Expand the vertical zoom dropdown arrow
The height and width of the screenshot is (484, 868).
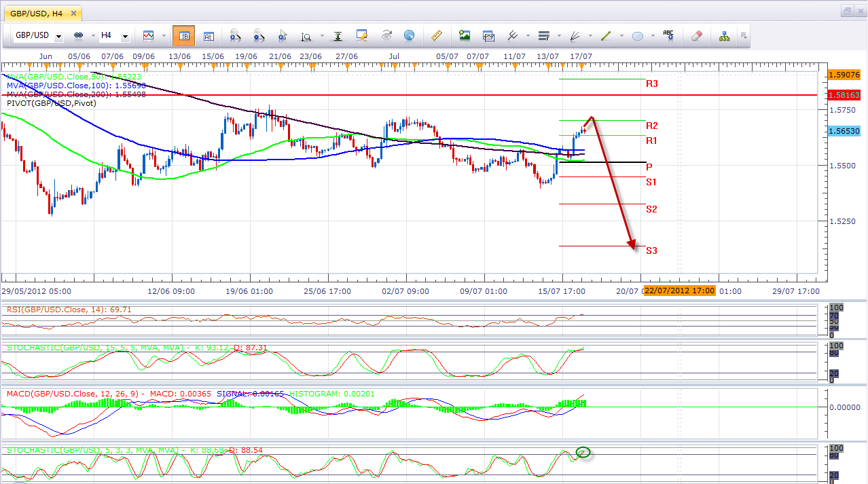coord(321,36)
